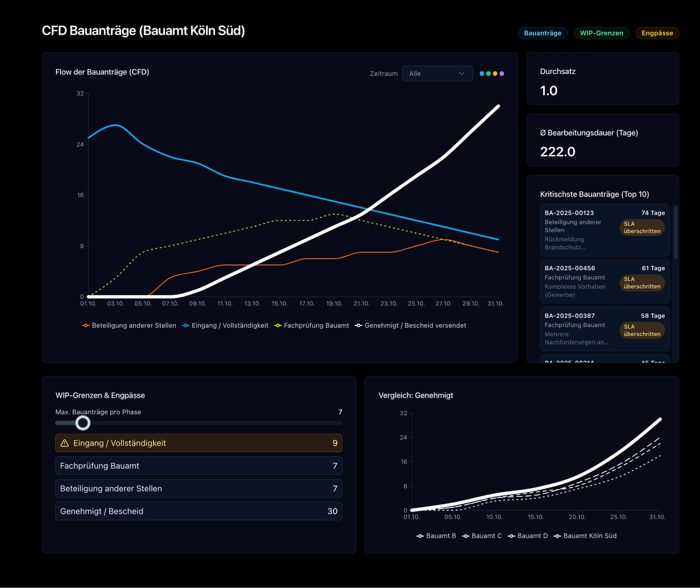Toggle Eingang / Vollständigkeit legend series
The image size is (700, 588).
(225, 326)
